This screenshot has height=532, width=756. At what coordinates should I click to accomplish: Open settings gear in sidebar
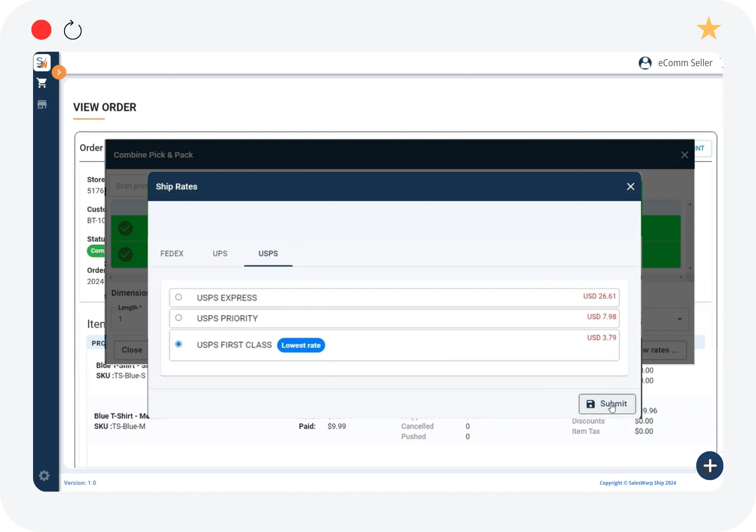point(44,475)
